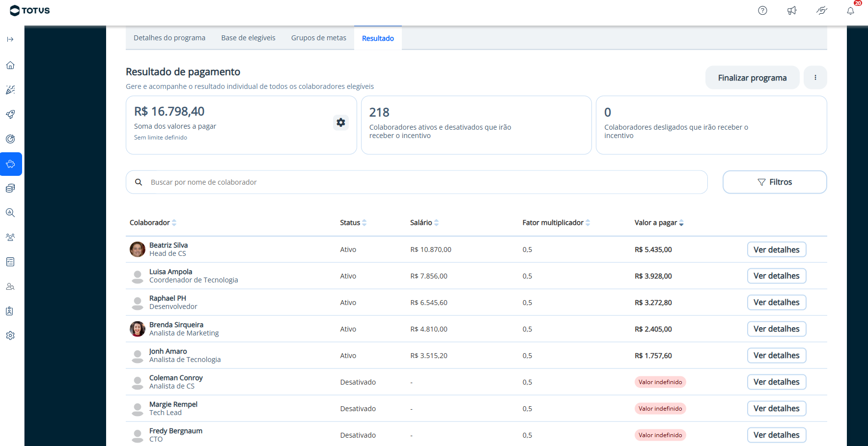Click the megaphone announcements icon
Image resolution: width=868 pixels, height=446 pixels.
pos(792,11)
